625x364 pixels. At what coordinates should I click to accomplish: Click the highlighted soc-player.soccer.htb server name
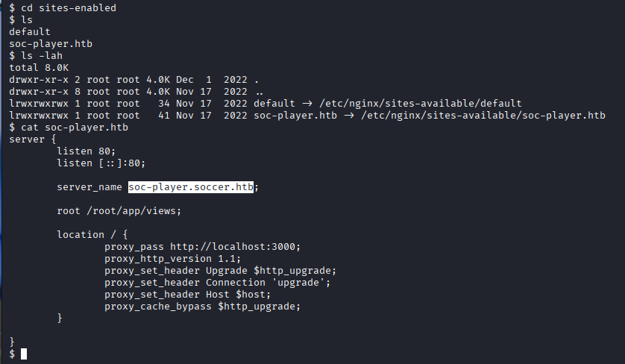coord(191,187)
